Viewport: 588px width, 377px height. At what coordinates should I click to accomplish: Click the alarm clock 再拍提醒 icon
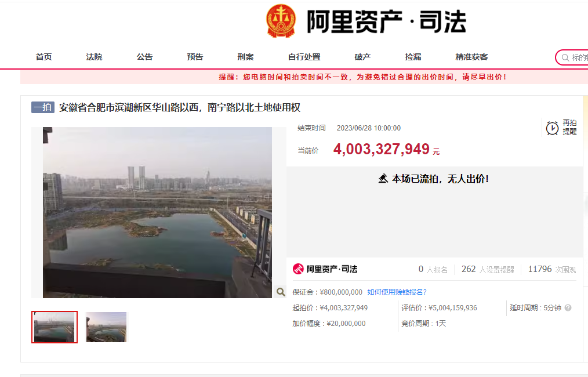pyautogui.click(x=552, y=128)
